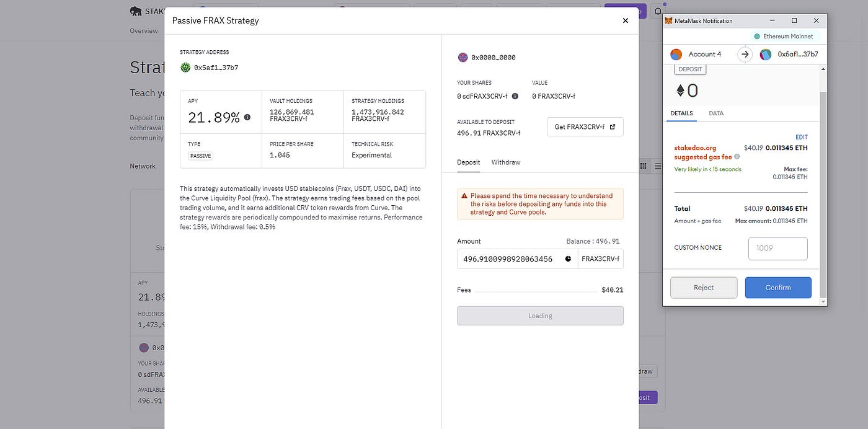
Task: Minimize the MetaMask Notification window
Action: tap(773, 20)
